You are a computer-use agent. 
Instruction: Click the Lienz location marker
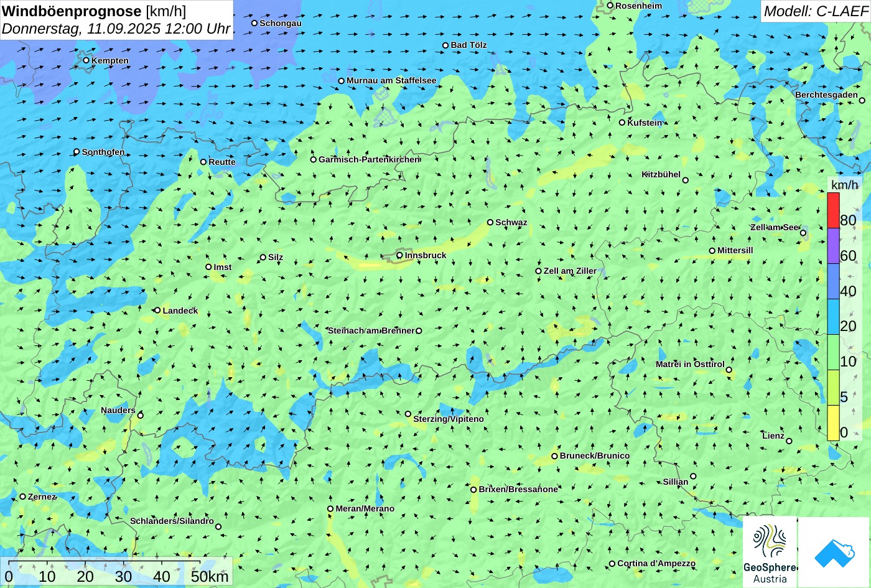pyautogui.click(x=789, y=441)
